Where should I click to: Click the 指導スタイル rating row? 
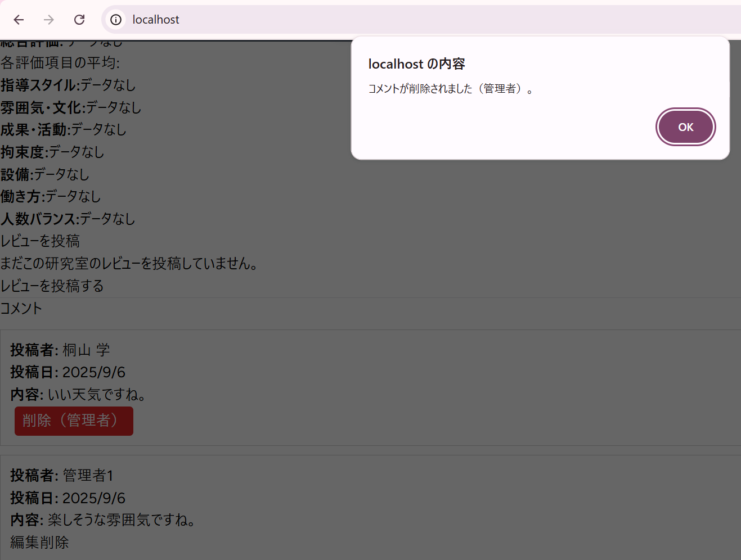coord(68,85)
